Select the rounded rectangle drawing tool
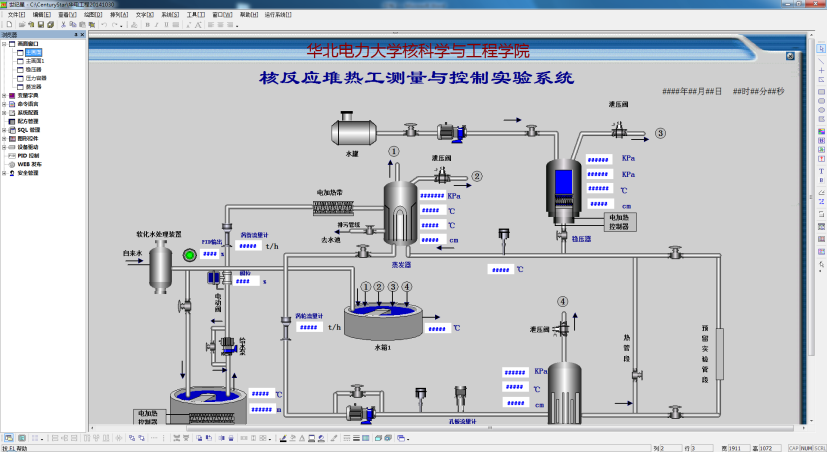 821,101
